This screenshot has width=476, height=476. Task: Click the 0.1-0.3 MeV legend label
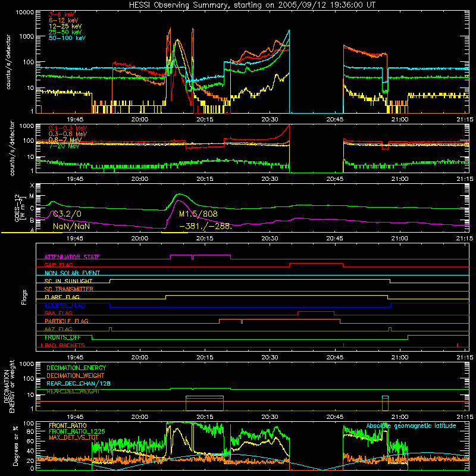pyautogui.click(x=68, y=128)
